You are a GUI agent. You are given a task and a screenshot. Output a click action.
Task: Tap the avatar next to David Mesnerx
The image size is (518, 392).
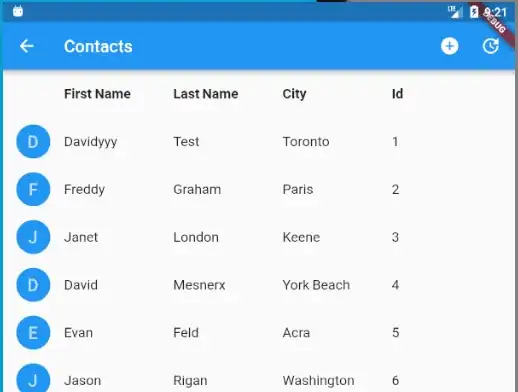(x=33, y=285)
